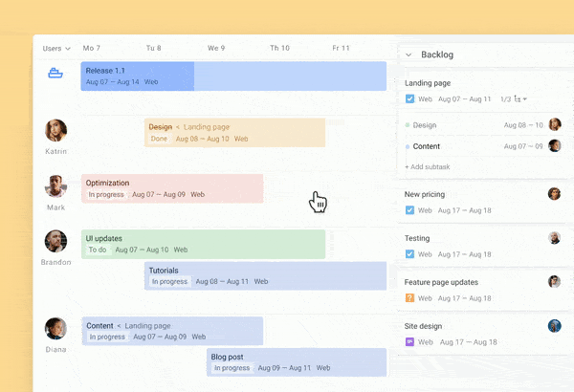Viewport: 574px width, 392px height.
Task: Click the ship milestone icon beside Release 1.1
Action: [x=55, y=73]
